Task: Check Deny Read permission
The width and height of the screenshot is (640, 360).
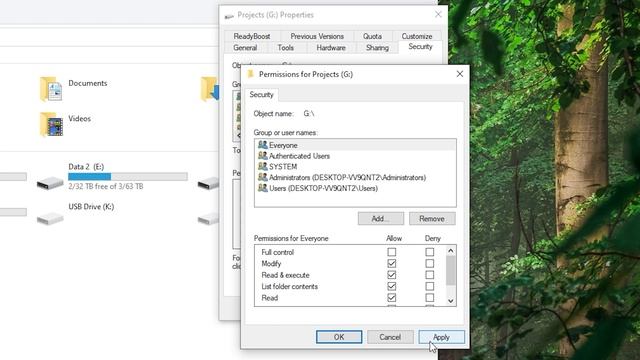Action: pos(429,298)
